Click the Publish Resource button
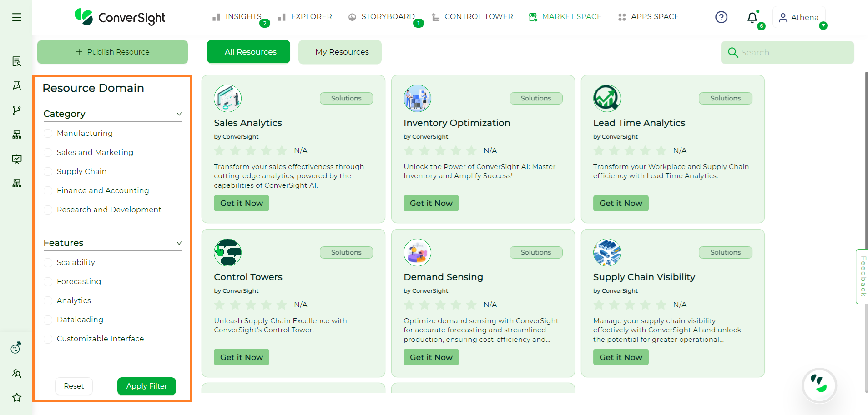 point(112,52)
